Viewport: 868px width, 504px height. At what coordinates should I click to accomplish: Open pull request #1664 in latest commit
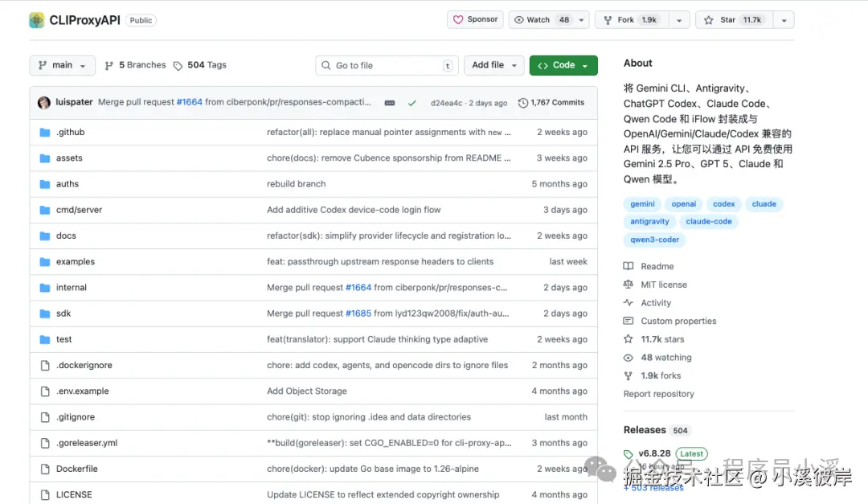(190, 102)
